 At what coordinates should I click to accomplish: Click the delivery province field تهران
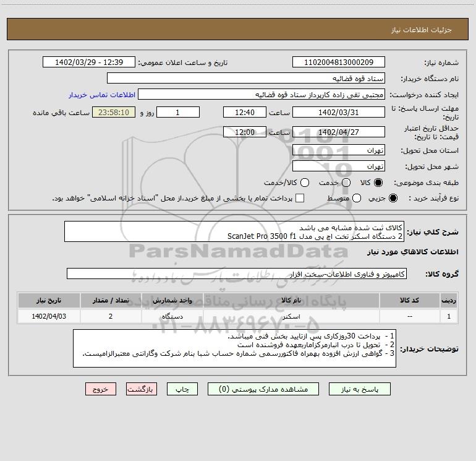tap(339, 150)
